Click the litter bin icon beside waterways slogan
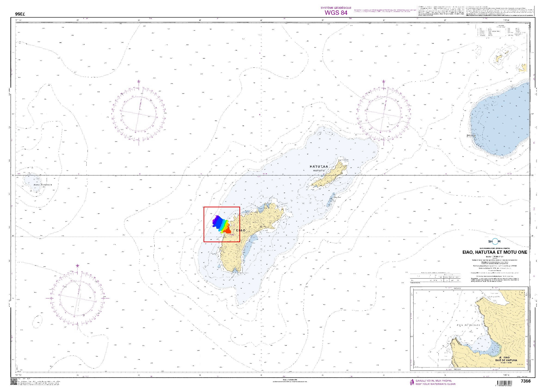 coord(412,382)
